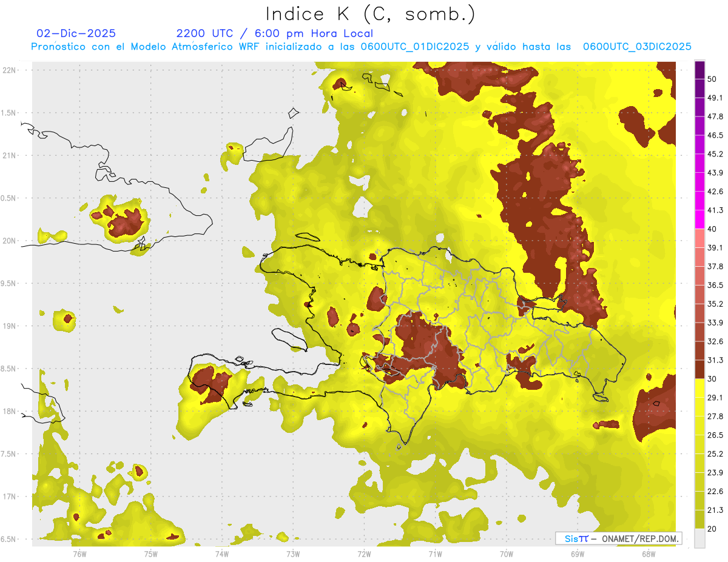
Task: Click the longitude label '74W'
Action: coord(221,553)
